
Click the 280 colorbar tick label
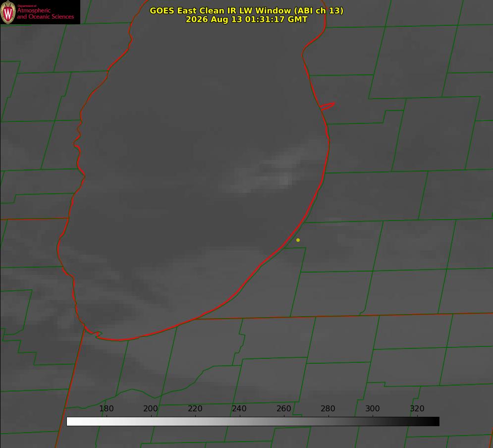328,408
